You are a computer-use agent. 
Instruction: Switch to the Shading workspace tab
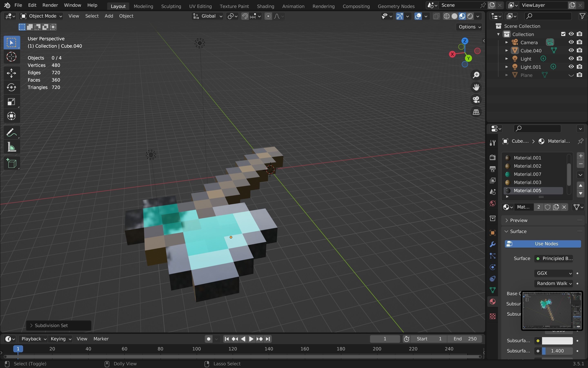(x=265, y=6)
